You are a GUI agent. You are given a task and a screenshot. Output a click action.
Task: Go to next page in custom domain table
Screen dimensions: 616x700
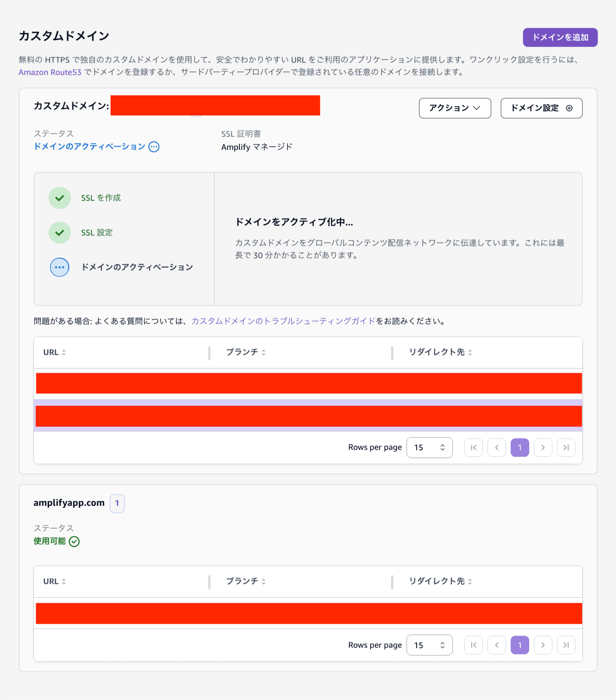[x=543, y=447]
